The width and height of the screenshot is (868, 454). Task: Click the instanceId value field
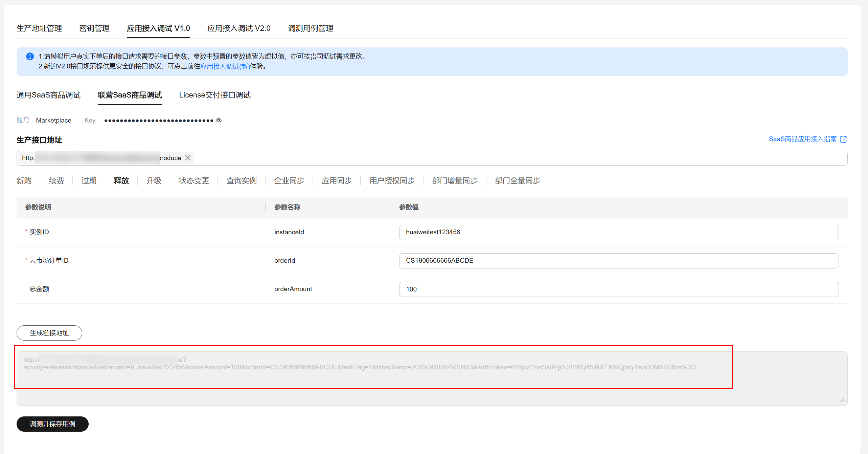pos(618,232)
